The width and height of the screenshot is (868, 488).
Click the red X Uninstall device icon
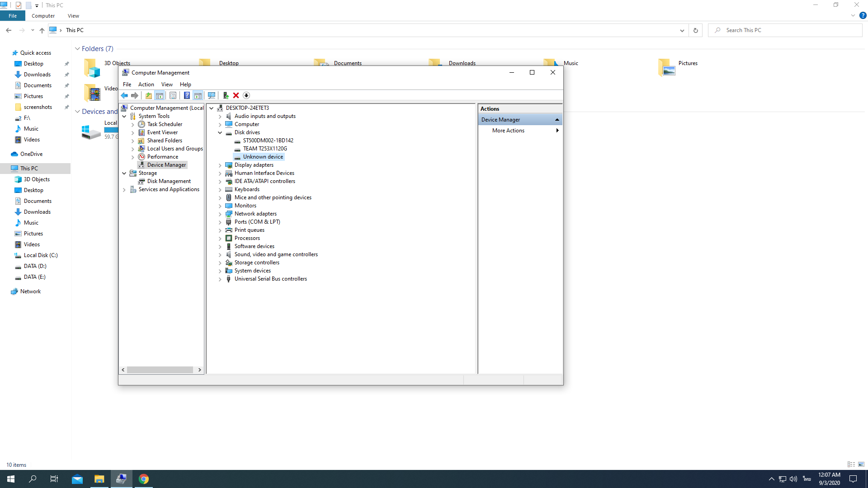(x=236, y=95)
